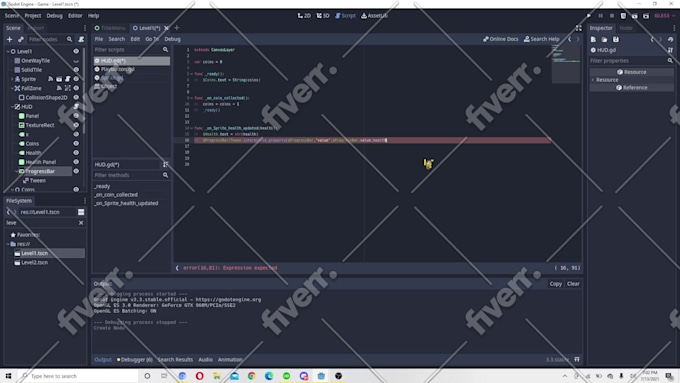Open the TitleMenu scene tab
Viewport: 680px width, 383px height.
(x=110, y=28)
